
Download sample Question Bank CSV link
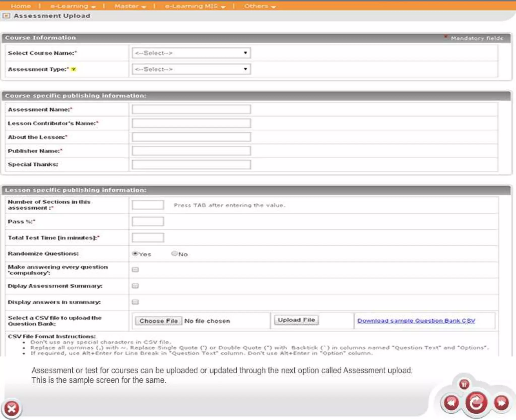click(416, 321)
